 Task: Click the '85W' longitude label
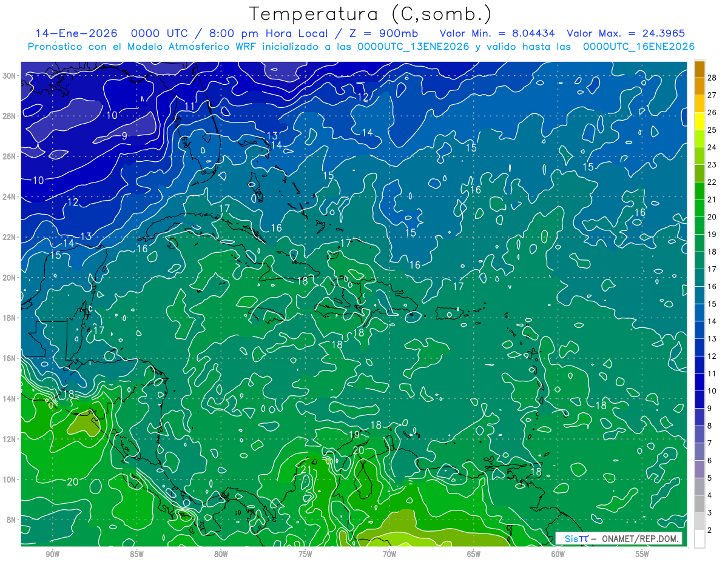(136, 554)
